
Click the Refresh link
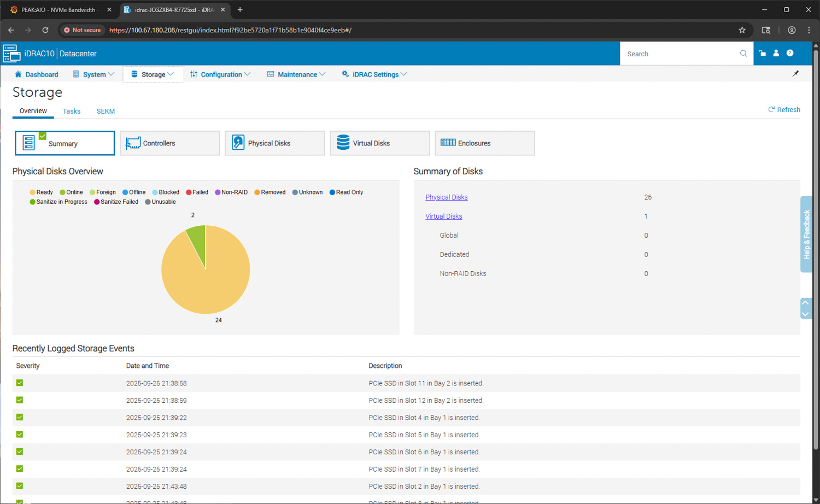pyautogui.click(x=784, y=110)
